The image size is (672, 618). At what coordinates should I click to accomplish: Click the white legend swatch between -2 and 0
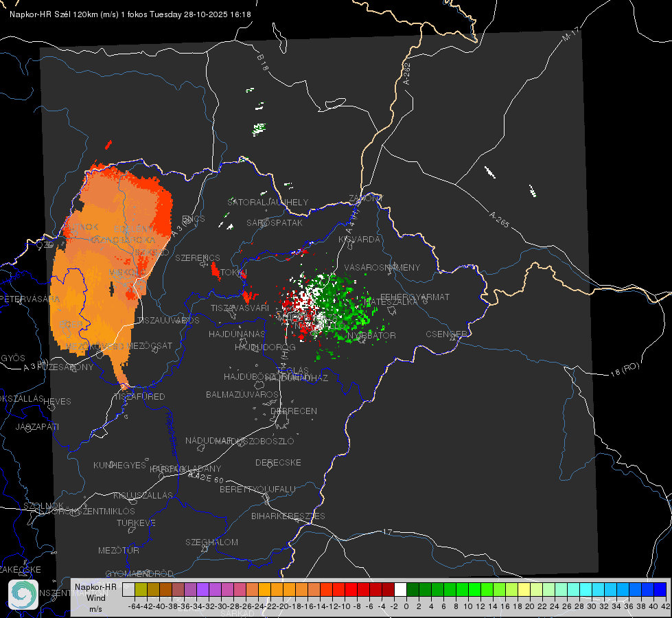coord(400,589)
